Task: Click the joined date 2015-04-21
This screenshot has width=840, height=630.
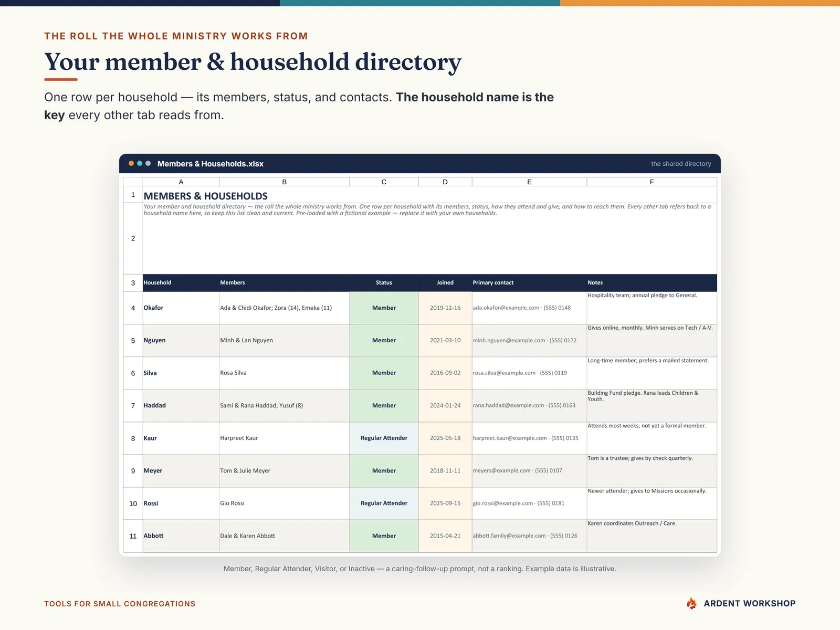Action: click(445, 536)
